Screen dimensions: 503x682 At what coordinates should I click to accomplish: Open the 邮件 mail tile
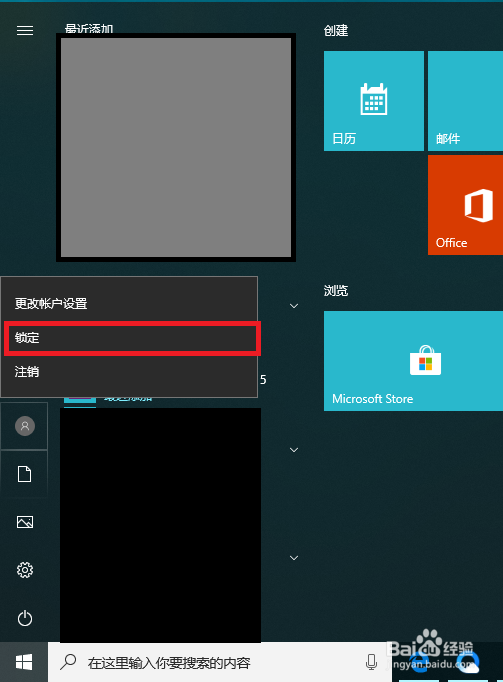tap(465, 101)
